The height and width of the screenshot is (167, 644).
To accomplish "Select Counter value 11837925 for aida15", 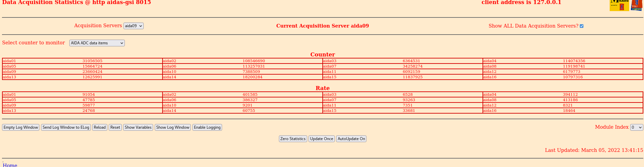I will (x=413, y=77).
